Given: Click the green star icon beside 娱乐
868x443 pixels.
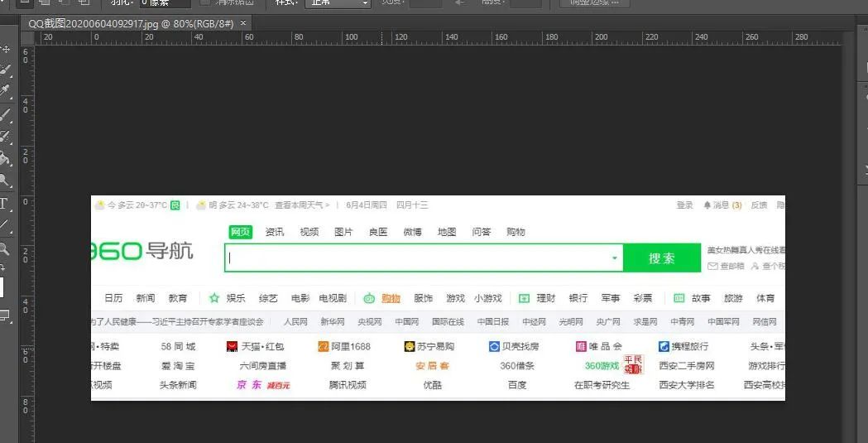Looking at the screenshot, I should point(214,298).
